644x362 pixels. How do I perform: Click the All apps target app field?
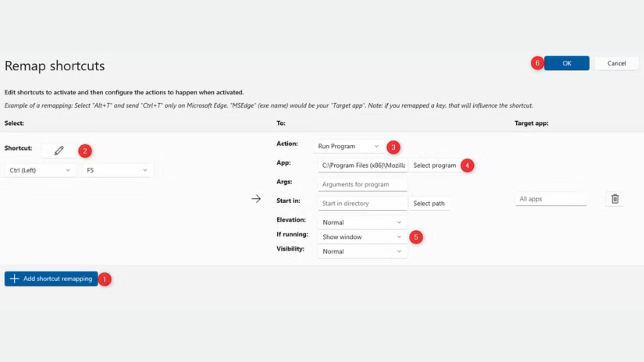click(550, 199)
